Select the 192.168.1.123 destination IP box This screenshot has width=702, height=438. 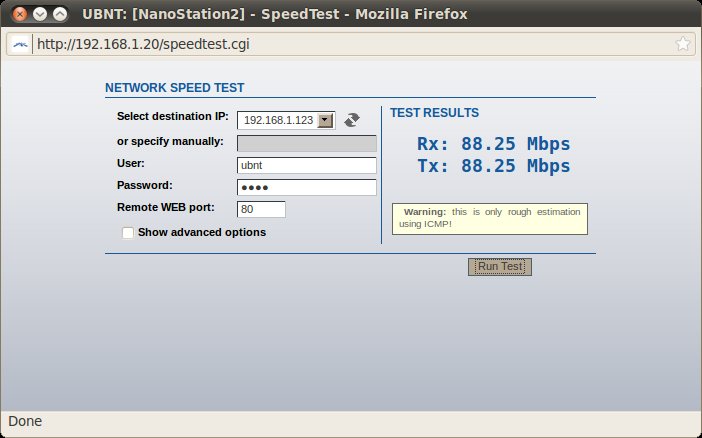tap(277, 120)
